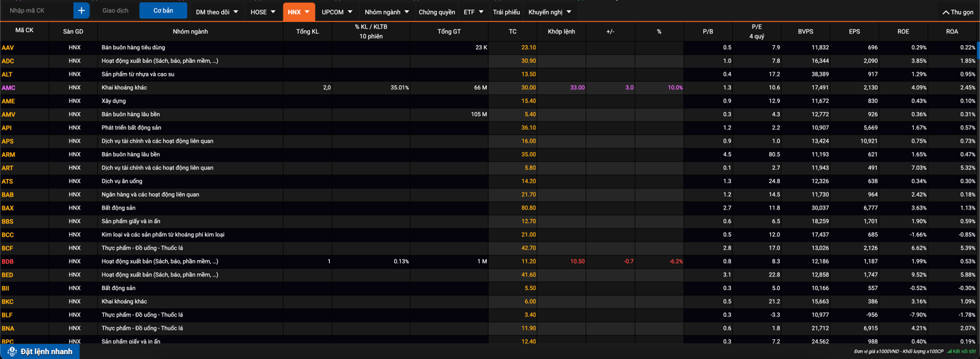Click the Đặt lệnh nhanh button

pyautogui.click(x=40, y=351)
